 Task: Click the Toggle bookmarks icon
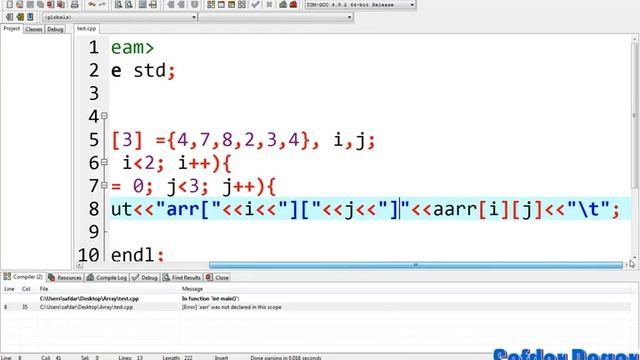pyautogui.click(x=20, y=17)
